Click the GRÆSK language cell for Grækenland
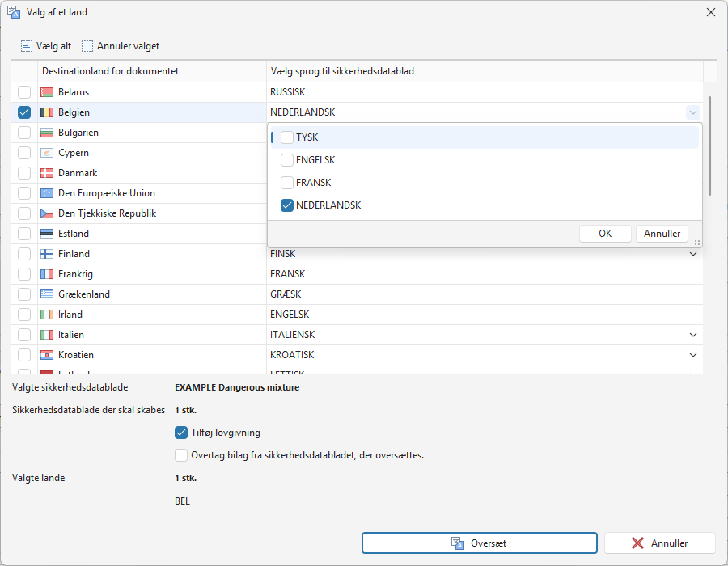Screen dimensions: 728x566 tap(485, 294)
